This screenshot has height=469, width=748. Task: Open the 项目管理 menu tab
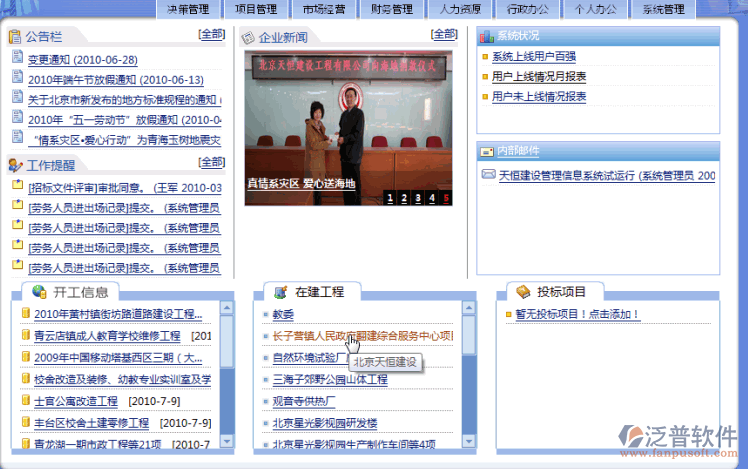[x=256, y=10]
